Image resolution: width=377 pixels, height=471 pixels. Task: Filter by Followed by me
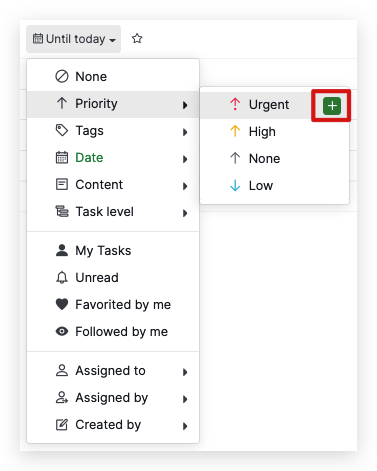click(x=113, y=332)
